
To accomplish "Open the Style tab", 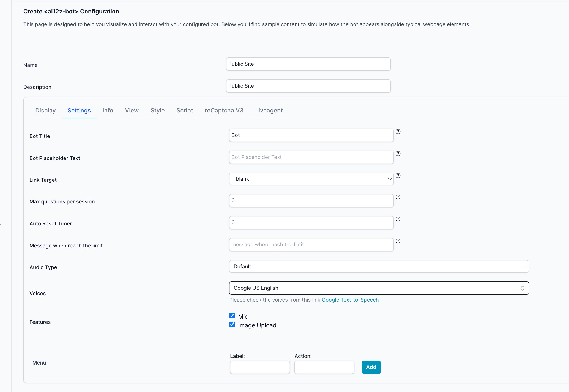I will 158,111.
